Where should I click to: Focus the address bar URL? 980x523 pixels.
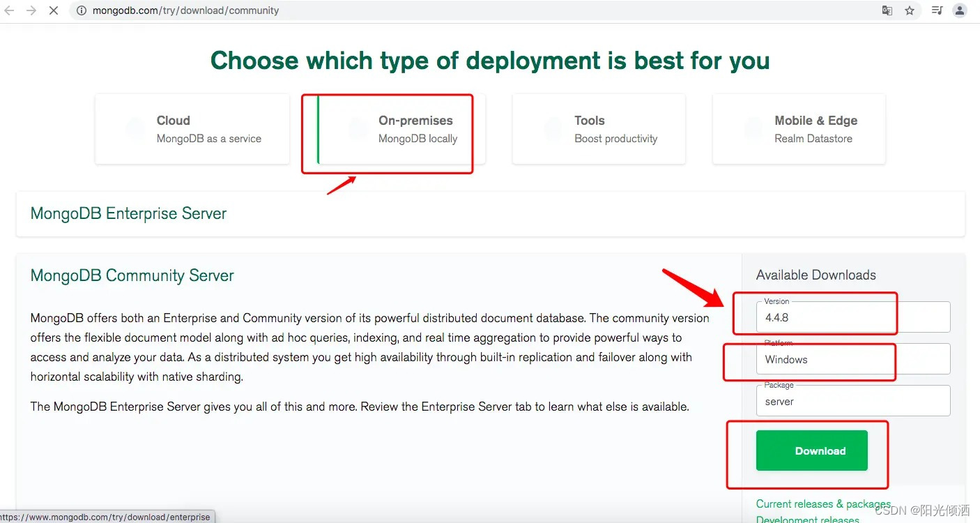click(185, 10)
